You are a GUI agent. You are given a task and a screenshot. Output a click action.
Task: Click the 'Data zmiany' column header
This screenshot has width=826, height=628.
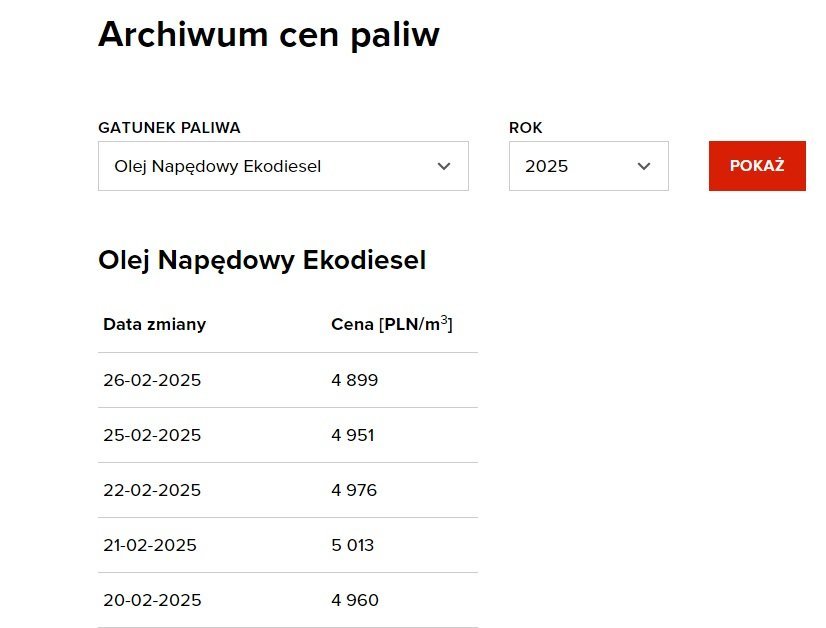(x=155, y=324)
